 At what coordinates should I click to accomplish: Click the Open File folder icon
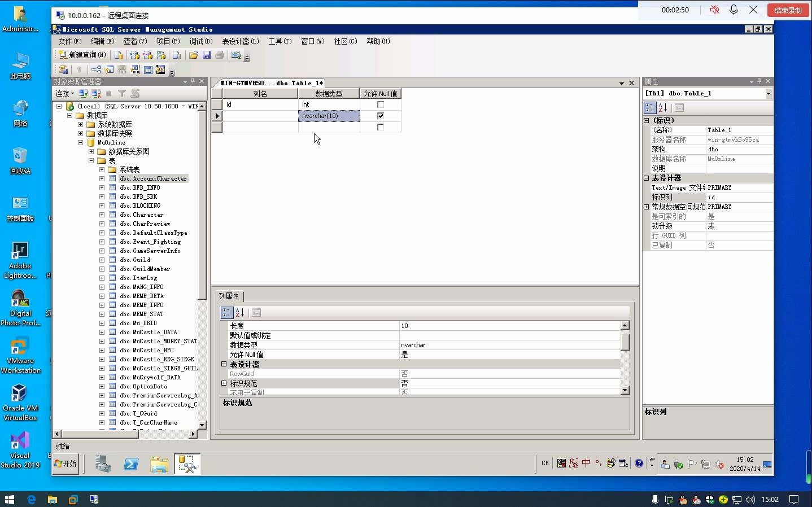click(194, 55)
